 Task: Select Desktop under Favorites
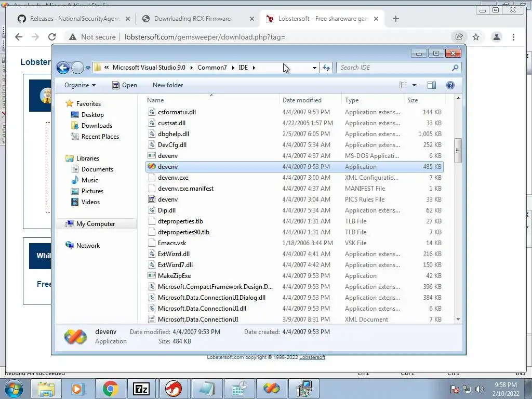(87, 115)
